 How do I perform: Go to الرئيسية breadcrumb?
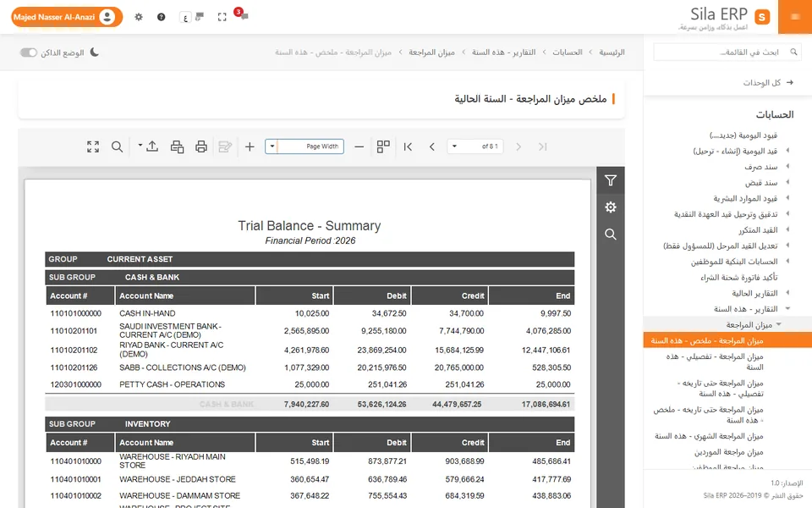pos(612,52)
